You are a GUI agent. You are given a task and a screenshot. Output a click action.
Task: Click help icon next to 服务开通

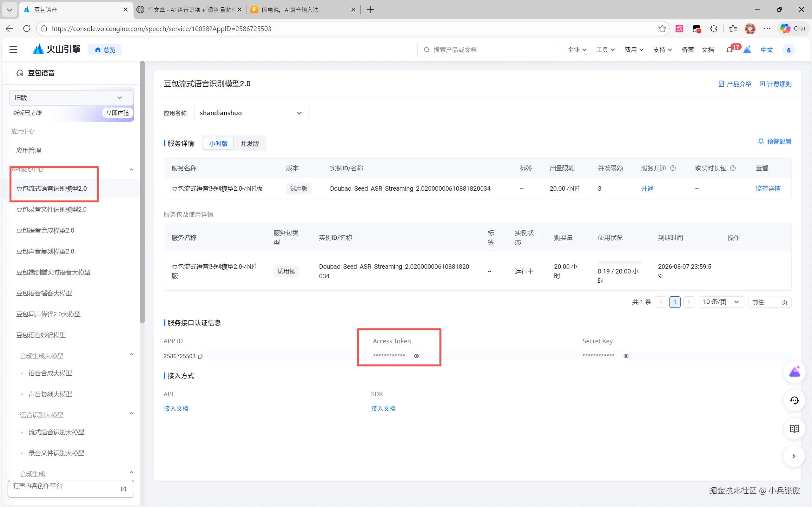[672, 168]
